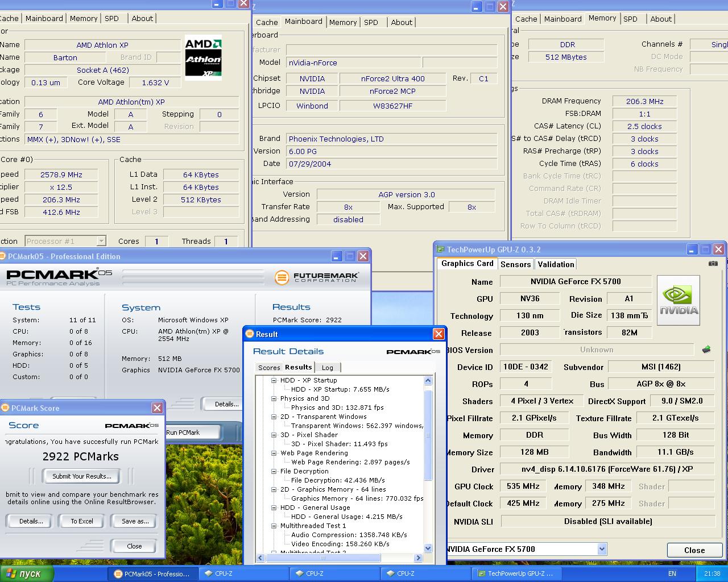Click the Result list scroll up arrow
Viewport: 728px width, 582px height.
tap(428, 380)
